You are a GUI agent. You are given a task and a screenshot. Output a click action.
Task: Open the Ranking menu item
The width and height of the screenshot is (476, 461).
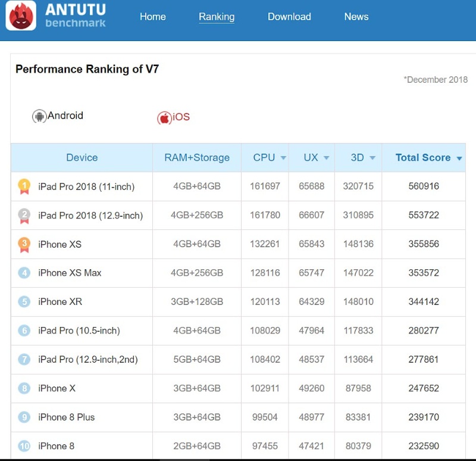click(x=217, y=17)
